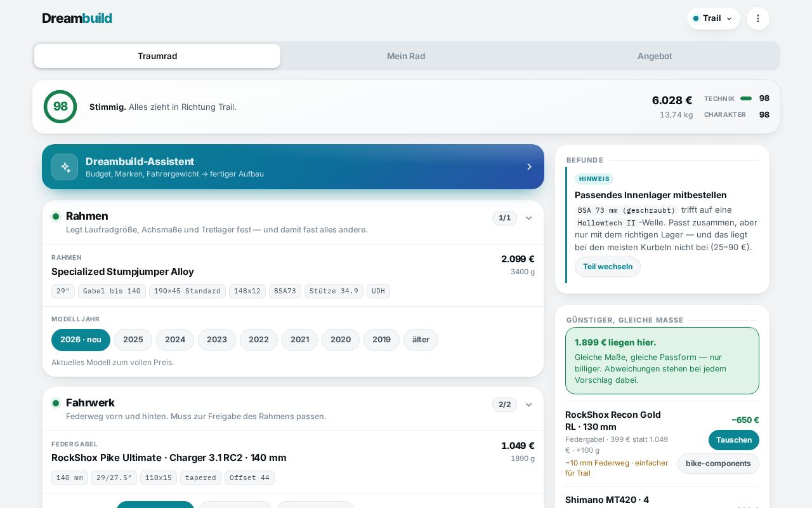Click the 1/1 counter in Rahmen

point(504,218)
